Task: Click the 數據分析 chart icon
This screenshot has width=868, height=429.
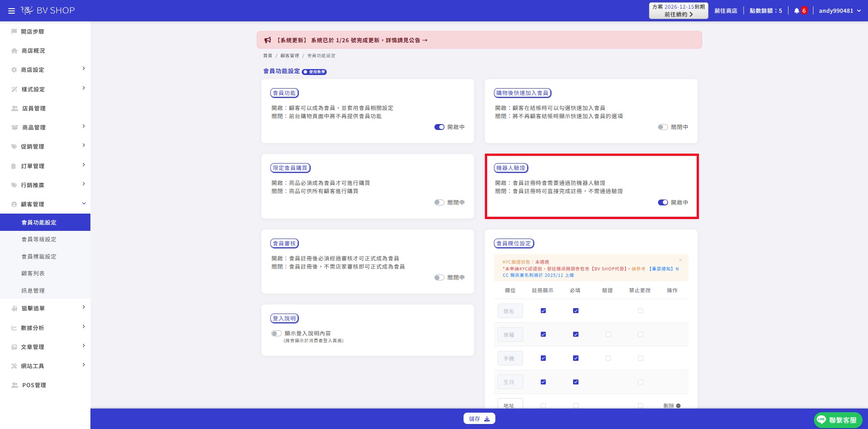Action: point(14,328)
